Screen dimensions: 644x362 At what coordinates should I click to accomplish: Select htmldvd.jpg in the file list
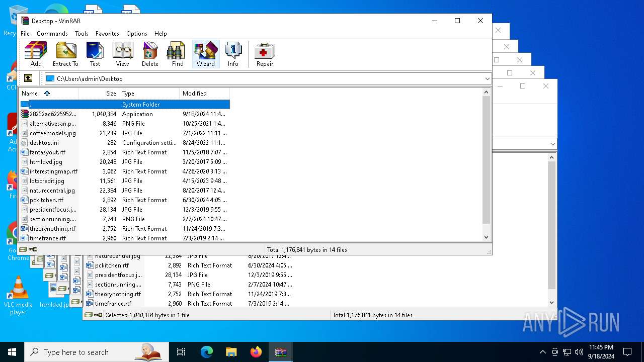point(124,162)
